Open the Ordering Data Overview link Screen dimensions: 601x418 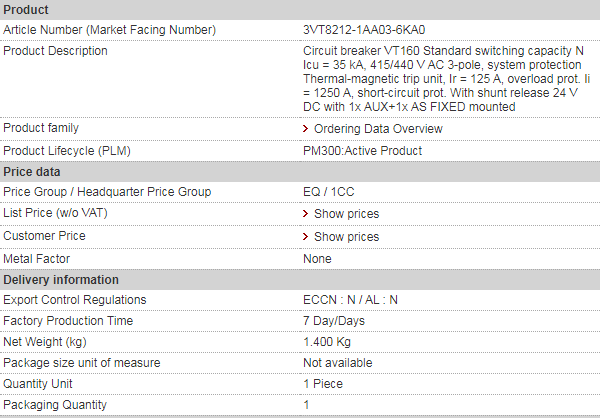pyautogui.click(x=377, y=129)
